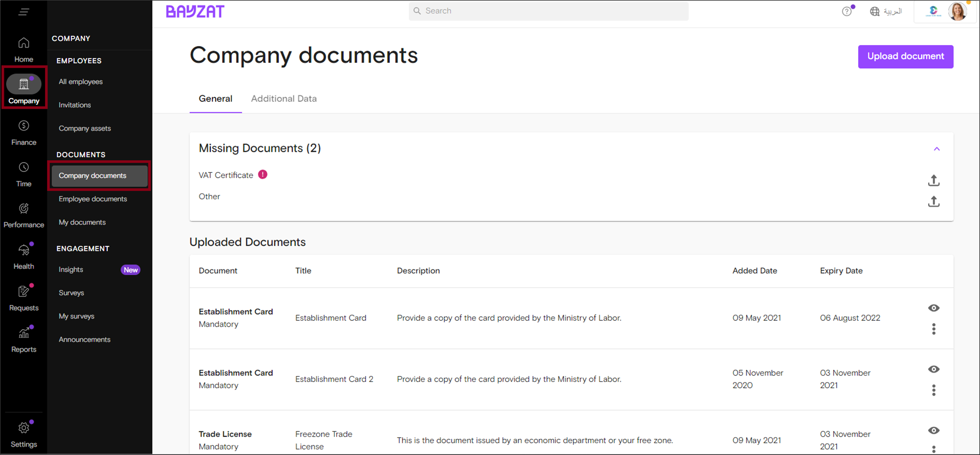Screen dimensions: 980x455
Task: Click the Upload document button
Action: pos(905,56)
